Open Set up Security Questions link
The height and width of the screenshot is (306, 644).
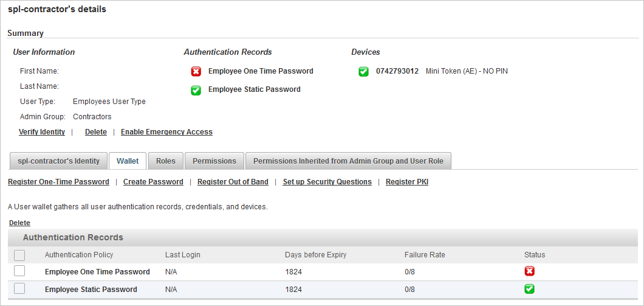pos(327,182)
